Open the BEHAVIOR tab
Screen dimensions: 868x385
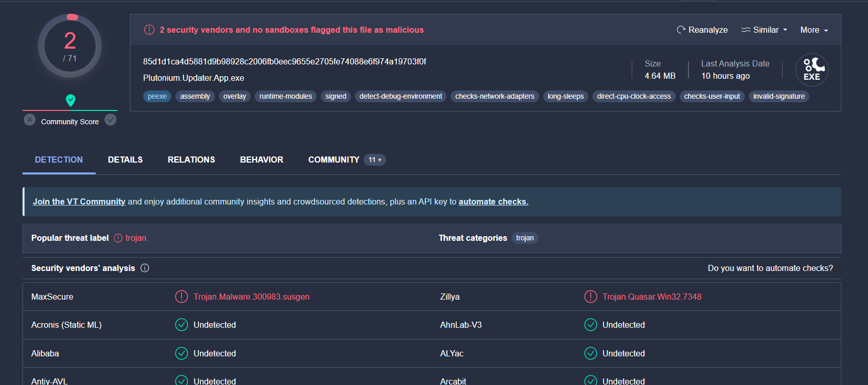point(261,160)
